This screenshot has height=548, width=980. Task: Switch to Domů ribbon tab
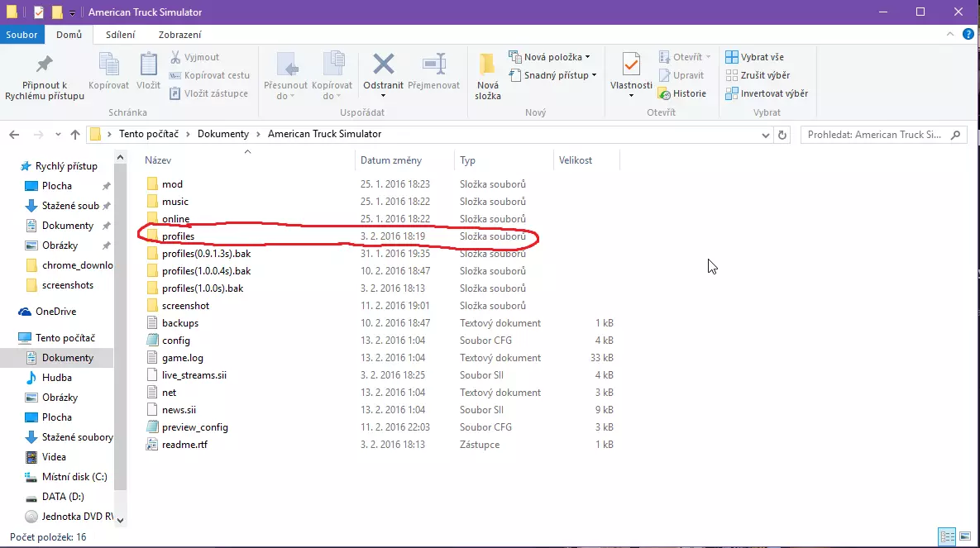(x=69, y=35)
